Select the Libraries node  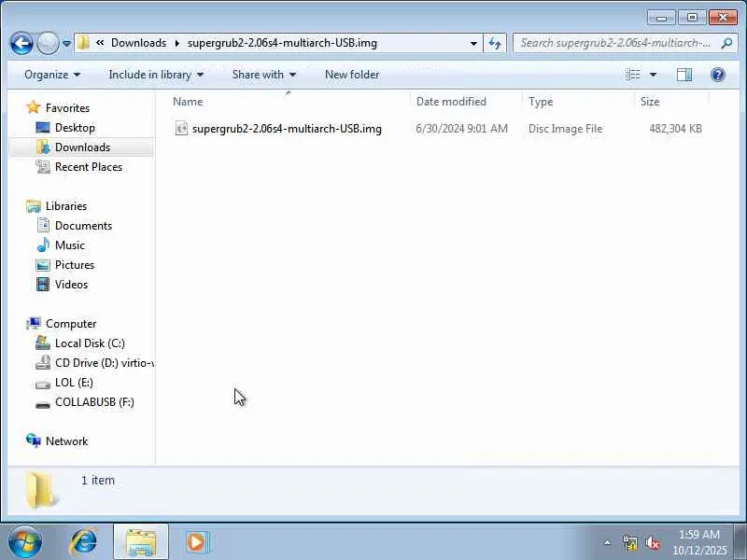(x=66, y=205)
